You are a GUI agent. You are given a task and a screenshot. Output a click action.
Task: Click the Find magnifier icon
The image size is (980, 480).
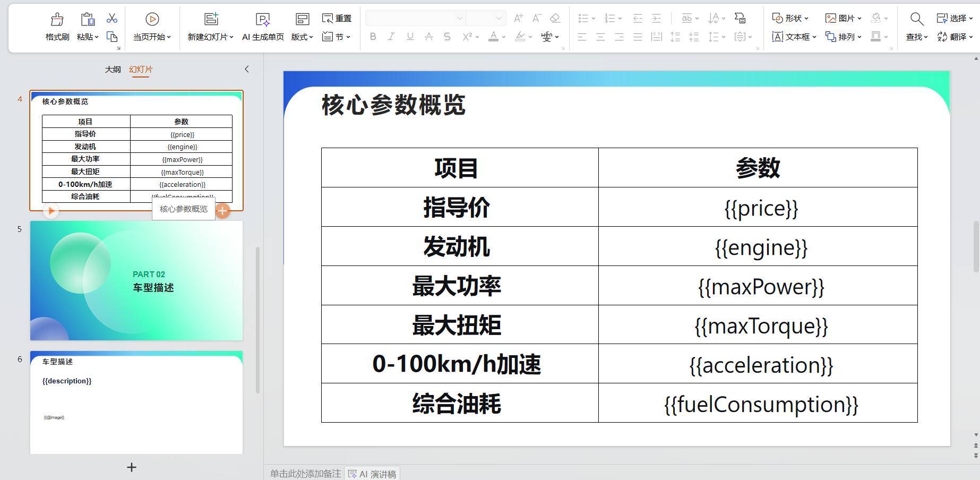click(916, 20)
